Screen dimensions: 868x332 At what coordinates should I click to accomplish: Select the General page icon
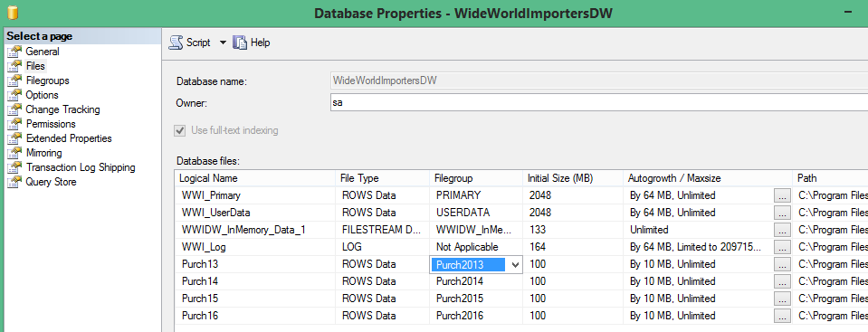click(14, 52)
